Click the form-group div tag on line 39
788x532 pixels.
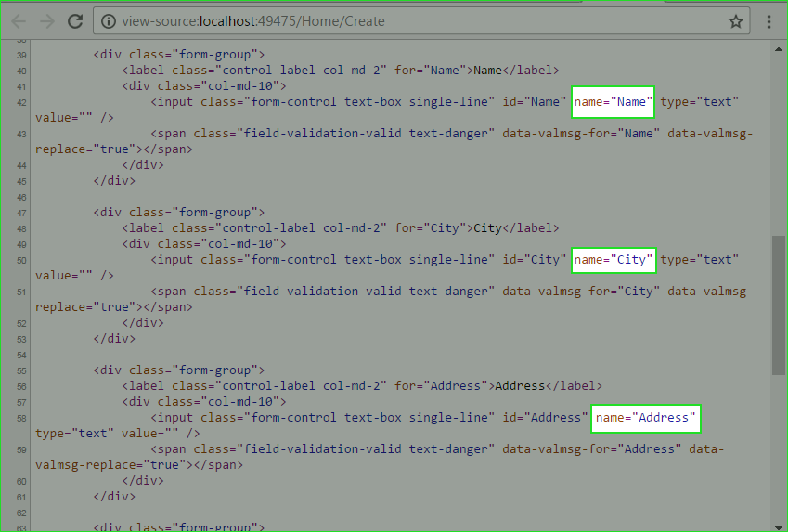(x=179, y=55)
